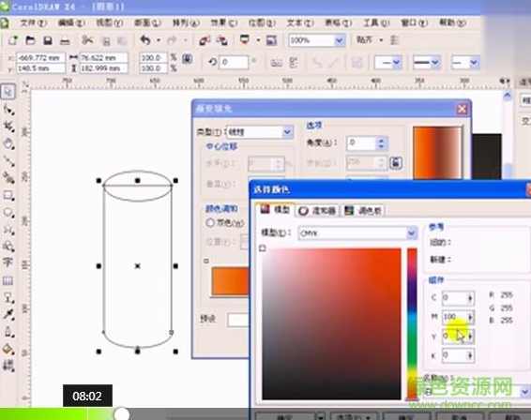
Task: Open the Bitmaps menu
Action: click(262, 22)
